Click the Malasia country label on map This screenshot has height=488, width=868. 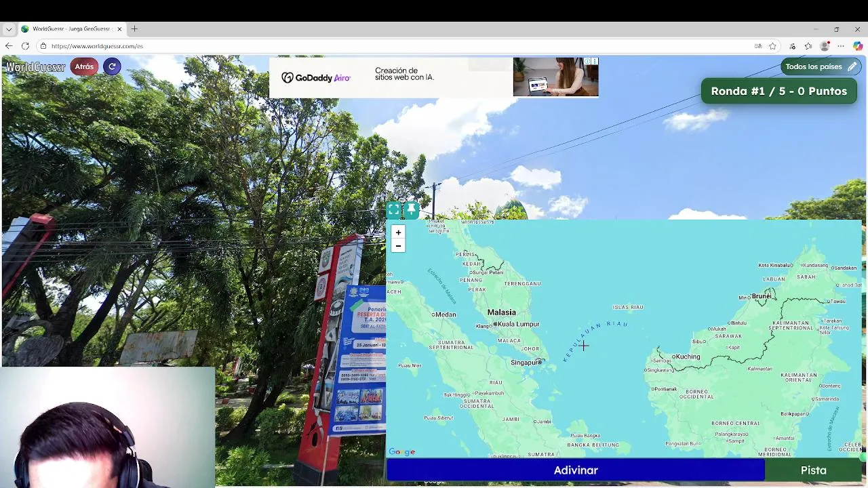pos(502,312)
